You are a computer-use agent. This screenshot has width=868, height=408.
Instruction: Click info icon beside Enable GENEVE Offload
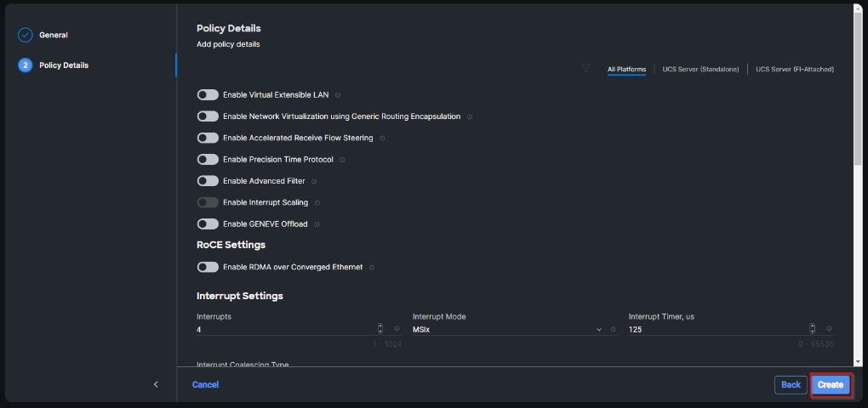tap(317, 224)
